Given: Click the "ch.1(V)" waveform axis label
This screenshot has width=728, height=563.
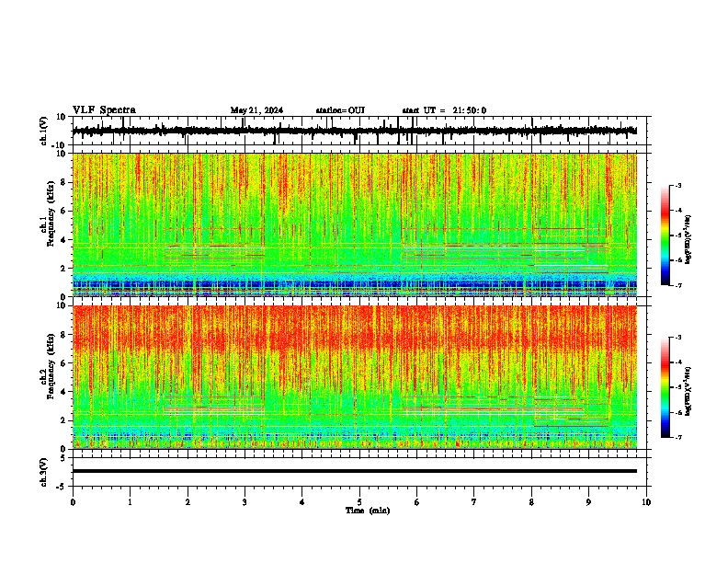Looking at the screenshot, I should (x=43, y=131).
